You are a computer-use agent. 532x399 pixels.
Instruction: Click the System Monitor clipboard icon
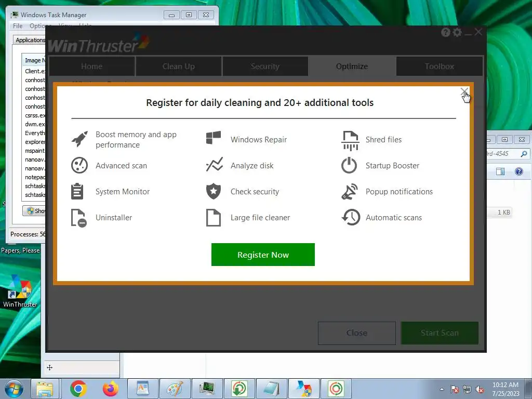[77, 191]
